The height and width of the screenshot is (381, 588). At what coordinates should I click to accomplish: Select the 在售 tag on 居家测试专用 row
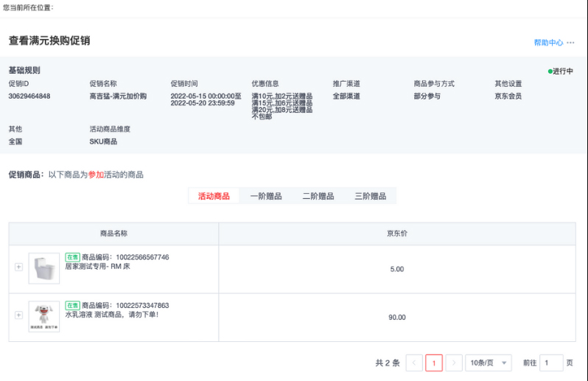click(72, 257)
